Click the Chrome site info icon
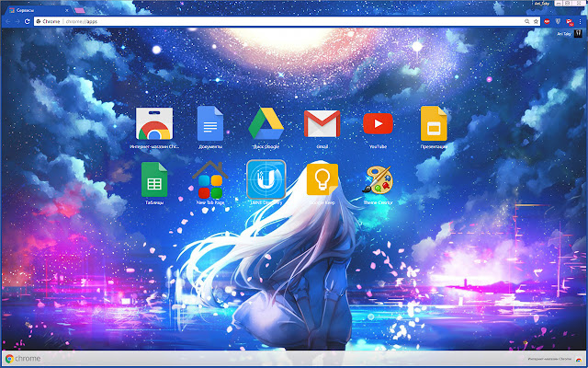 (x=39, y=21)
